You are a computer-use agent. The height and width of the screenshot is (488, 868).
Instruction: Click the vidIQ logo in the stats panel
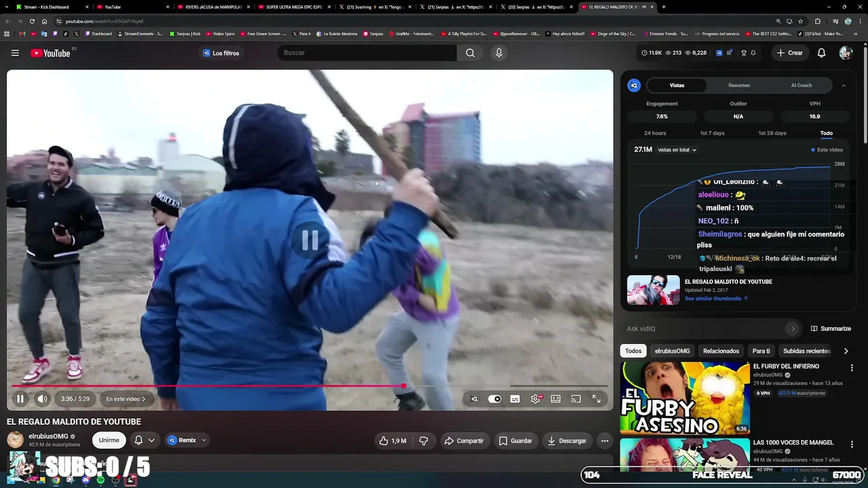click(634, 85)
